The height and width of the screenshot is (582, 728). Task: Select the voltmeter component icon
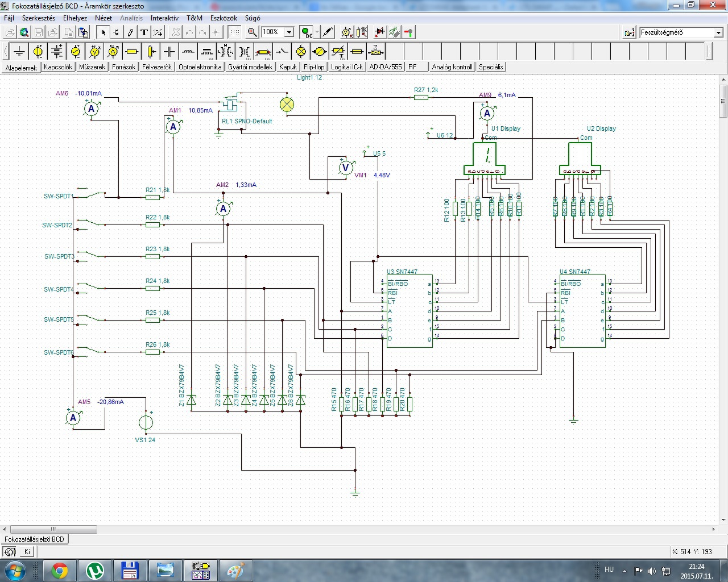[x=94, y=52]
